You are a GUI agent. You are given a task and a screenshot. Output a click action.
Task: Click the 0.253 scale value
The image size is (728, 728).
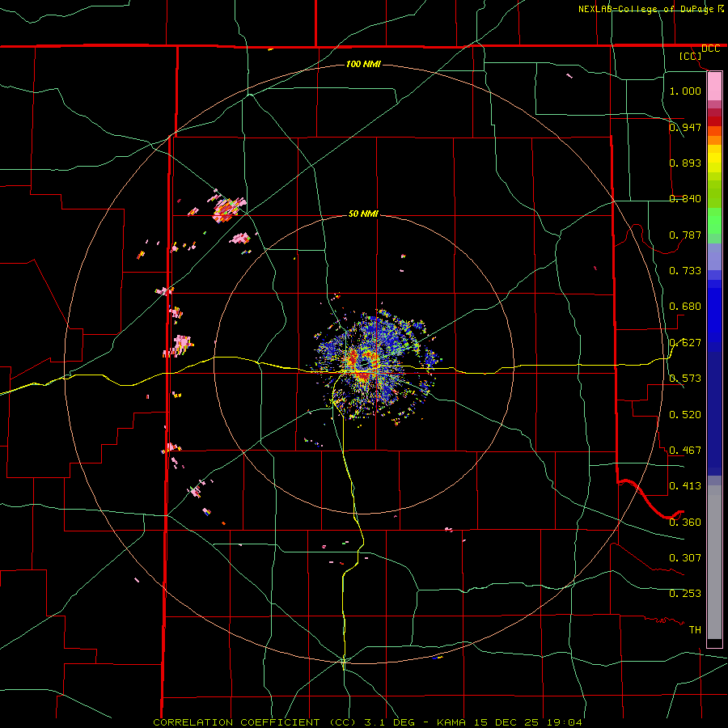pyautogui.click(x=685, y=594)
